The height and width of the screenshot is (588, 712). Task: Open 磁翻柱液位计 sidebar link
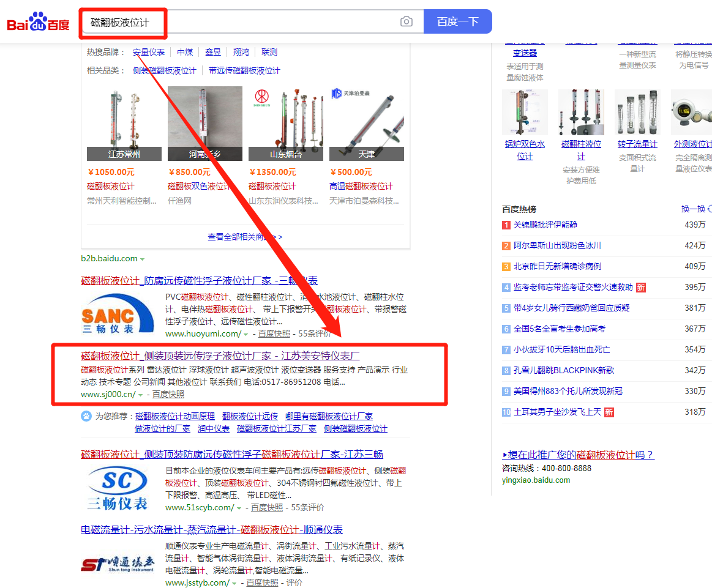click(581, 150)
